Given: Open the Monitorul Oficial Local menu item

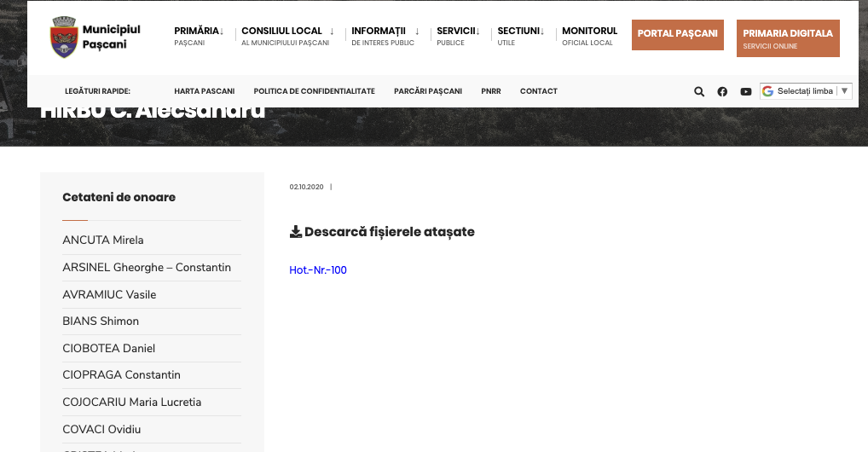Looking at the screenshot, I should tap(589, 36).
